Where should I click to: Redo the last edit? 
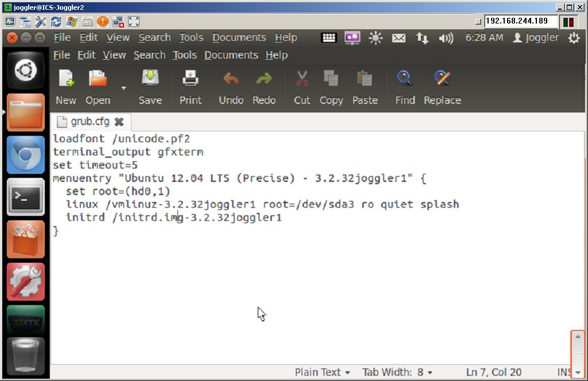[x=264, y=87]
